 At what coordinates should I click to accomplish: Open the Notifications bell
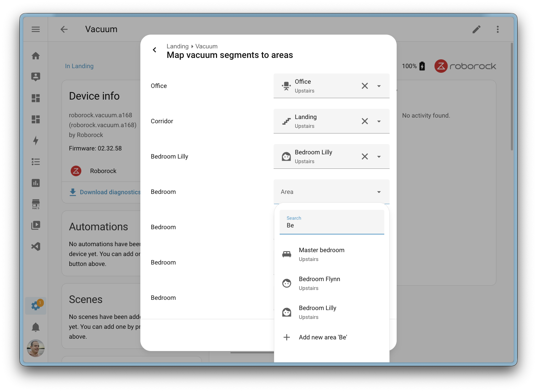pos(35,327)
